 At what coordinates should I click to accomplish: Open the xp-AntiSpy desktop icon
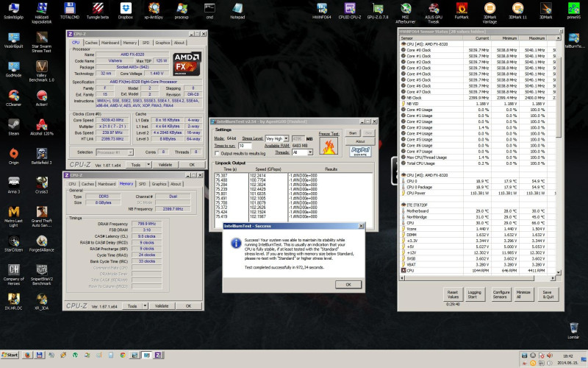pos(154,10)
